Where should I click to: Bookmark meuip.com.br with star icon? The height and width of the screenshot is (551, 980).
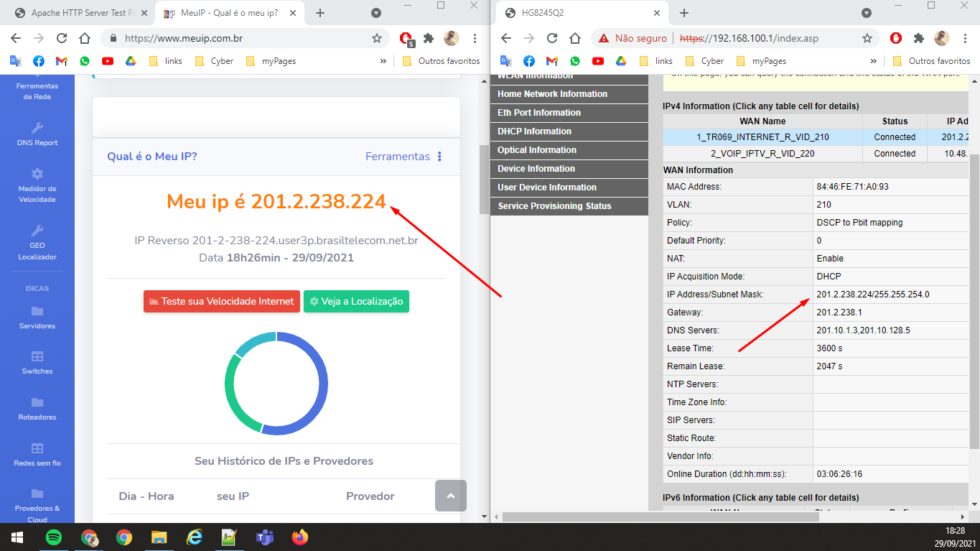(377, 38)
